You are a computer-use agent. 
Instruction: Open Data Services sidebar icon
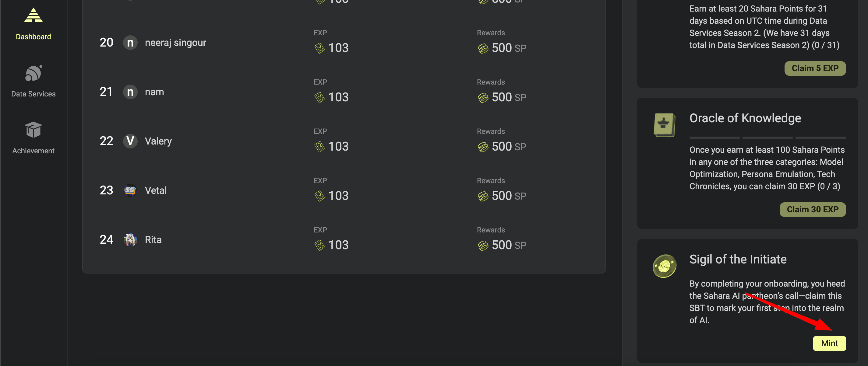(34, 73)
